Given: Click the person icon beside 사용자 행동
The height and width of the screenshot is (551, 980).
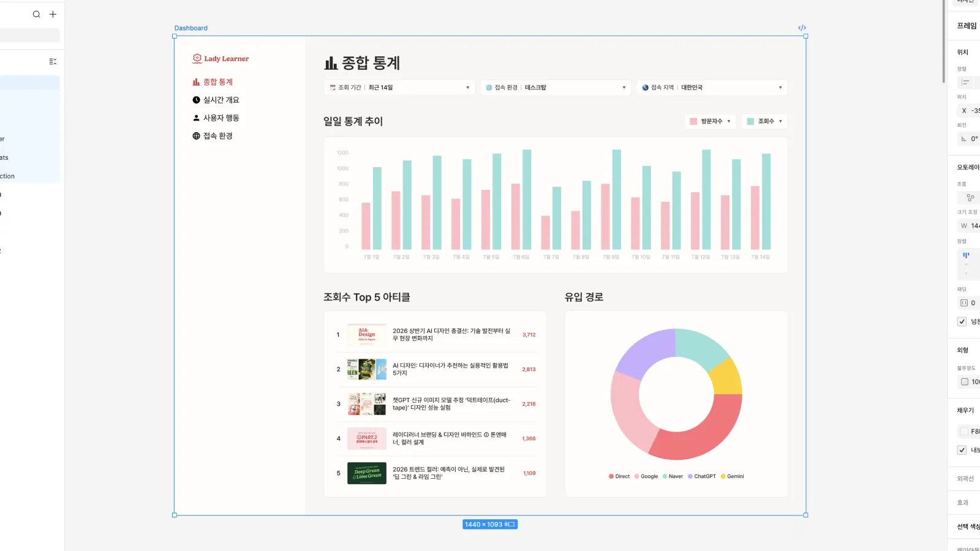Looking at the screenshot, I should [x=196, y=118].
